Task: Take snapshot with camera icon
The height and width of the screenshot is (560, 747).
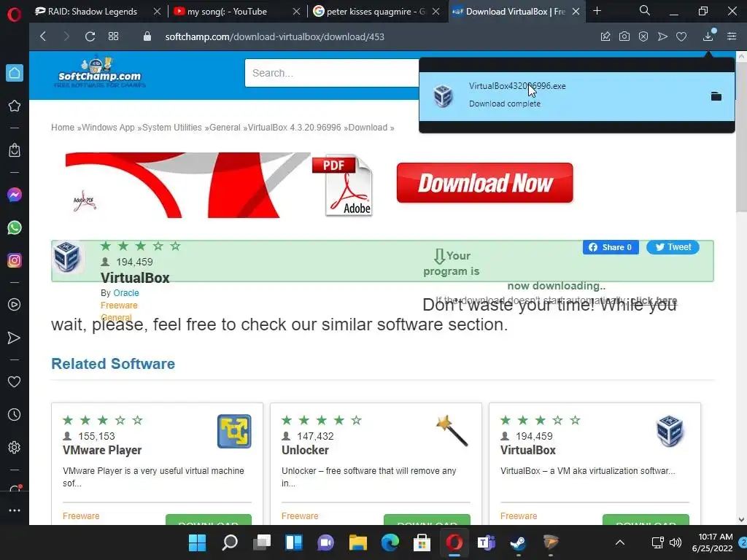Action: pyautogui.click(x=624, y=36)
